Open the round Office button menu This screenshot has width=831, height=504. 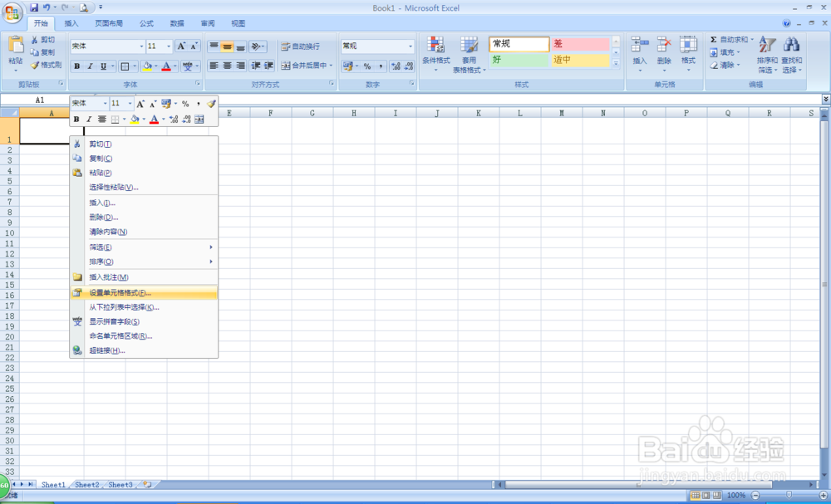click(x=13, y=12)
